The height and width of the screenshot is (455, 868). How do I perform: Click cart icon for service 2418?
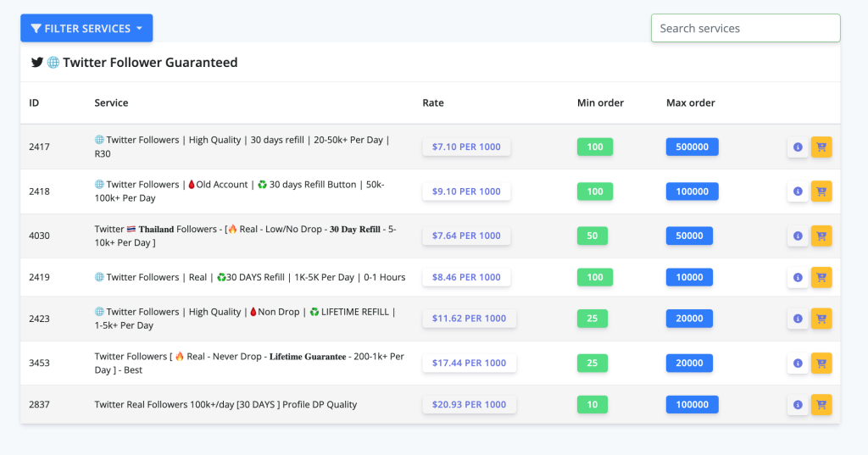click(x=821, y=191)
